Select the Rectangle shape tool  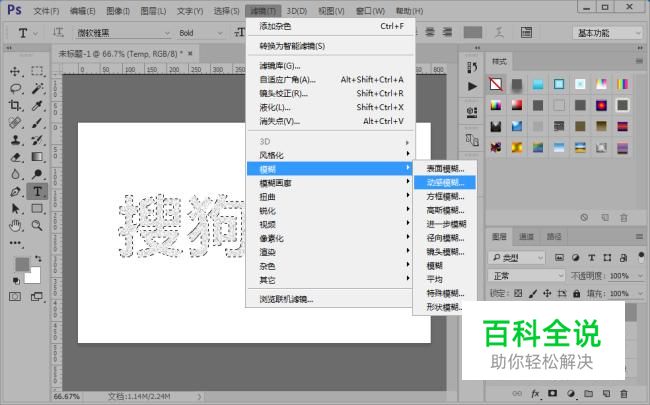37,209
